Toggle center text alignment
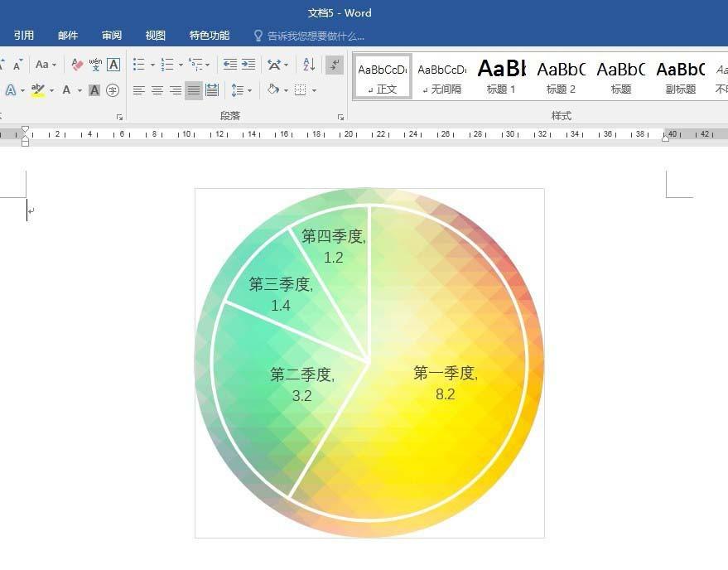This screenshot has width=728, height=570. pos(157,89)
